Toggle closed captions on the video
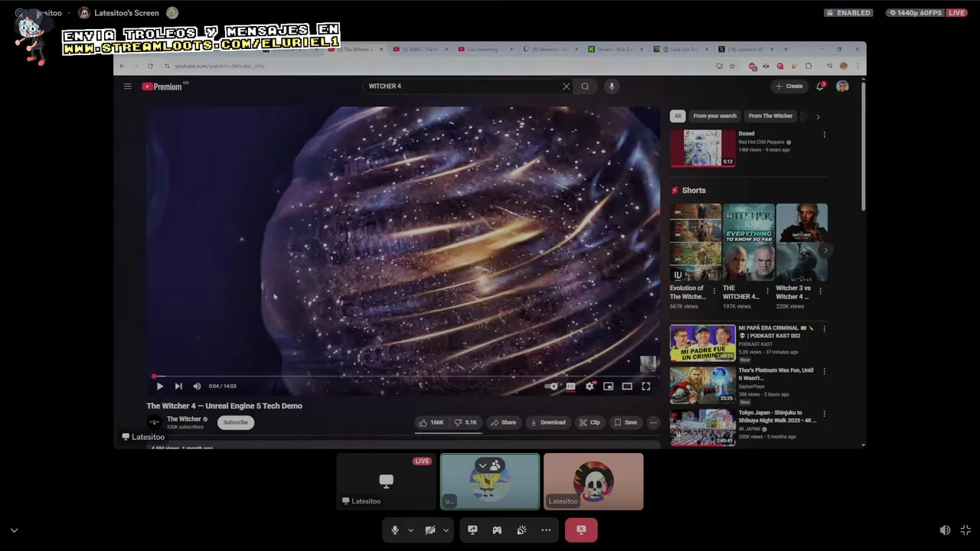The image size is (980, 551). [570, 386]
